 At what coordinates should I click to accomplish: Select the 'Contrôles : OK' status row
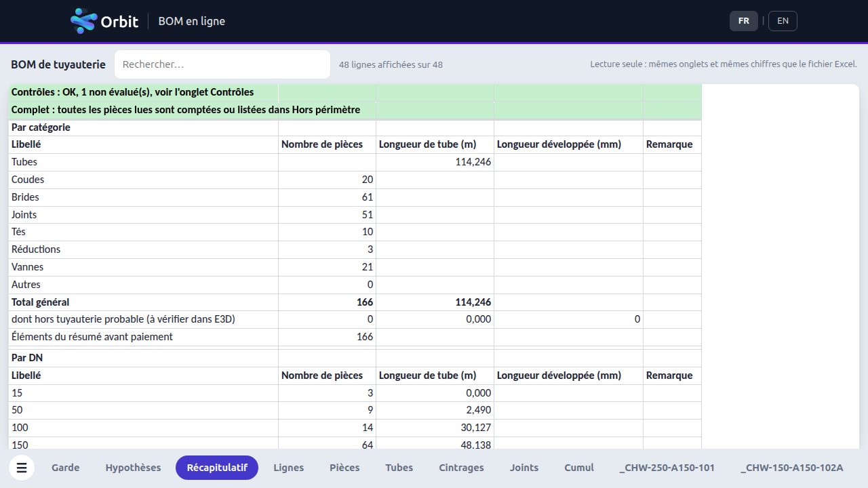pyautogui.click(x=355, y=93)
